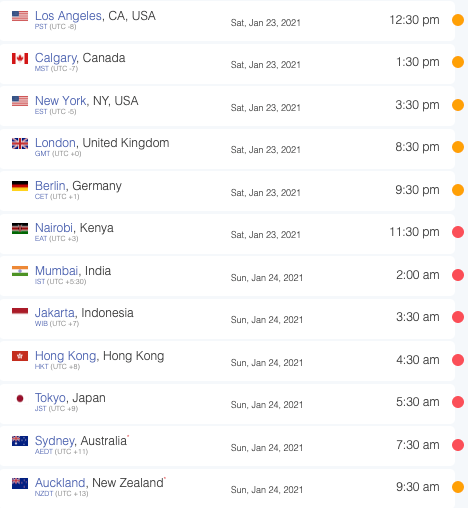Open the Sydney city link
This screenshot has height=508, width=468.
[55, 441]
